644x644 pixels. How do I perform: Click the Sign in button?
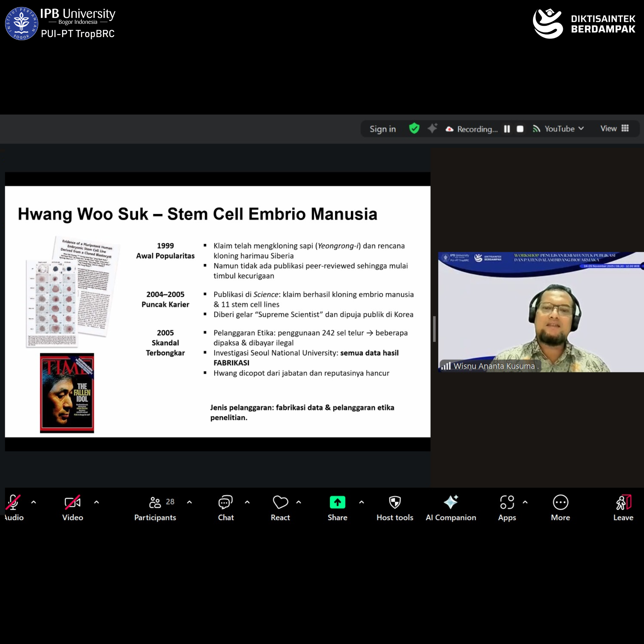coord(383,129)
